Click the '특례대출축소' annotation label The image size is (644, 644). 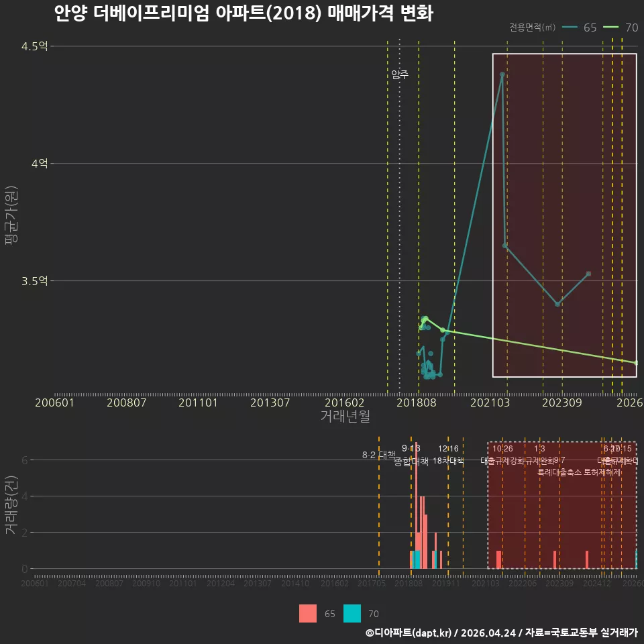(559, 472)
